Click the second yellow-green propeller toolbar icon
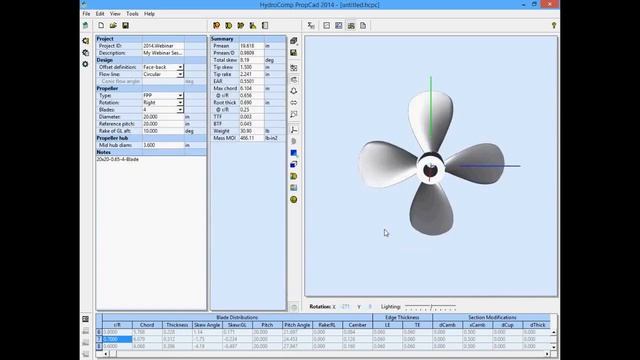Image resolution: width=640 pixels, height=360 pixels. click(229, 25)
